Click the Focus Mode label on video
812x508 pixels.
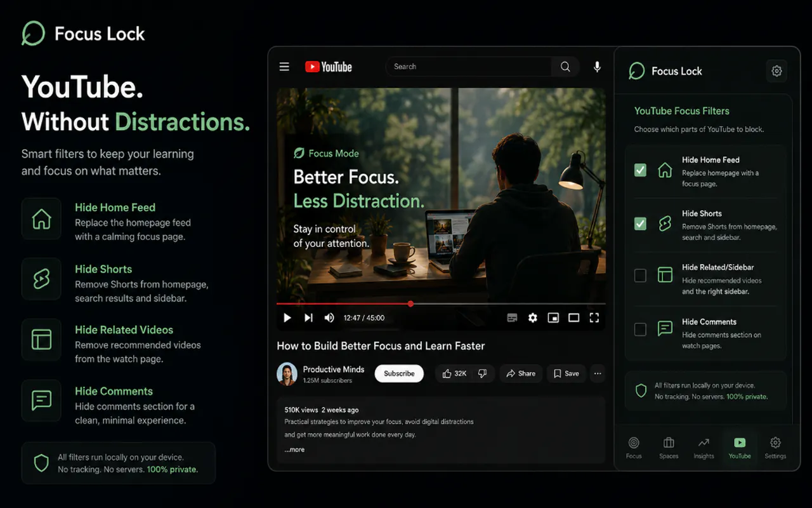click(326, 153)
